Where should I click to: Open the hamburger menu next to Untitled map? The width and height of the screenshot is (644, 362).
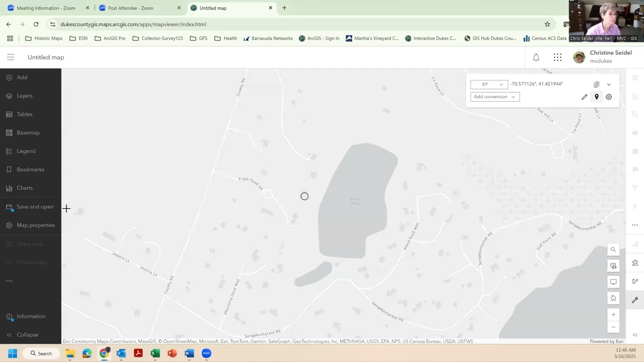coord(11,57)
